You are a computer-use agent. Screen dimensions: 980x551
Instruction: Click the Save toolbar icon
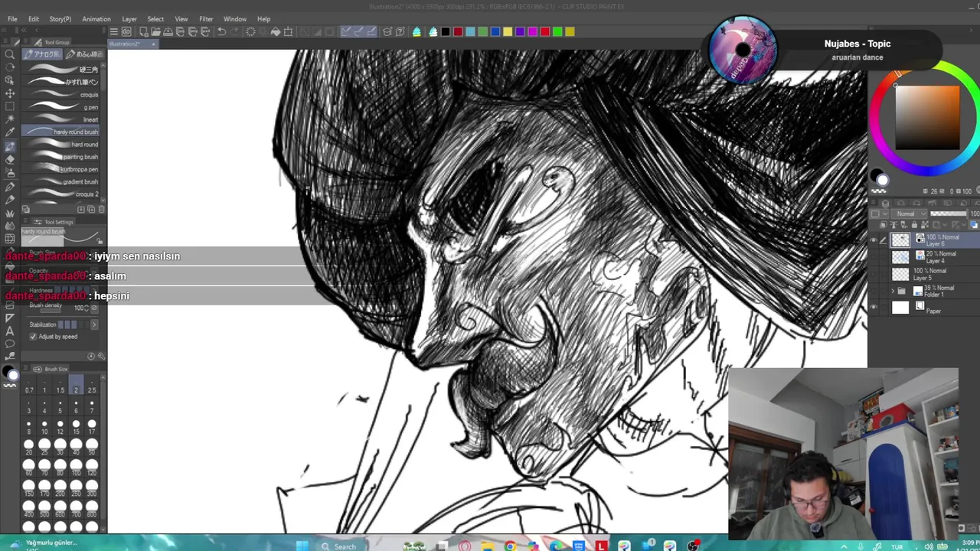click(168, 31)
